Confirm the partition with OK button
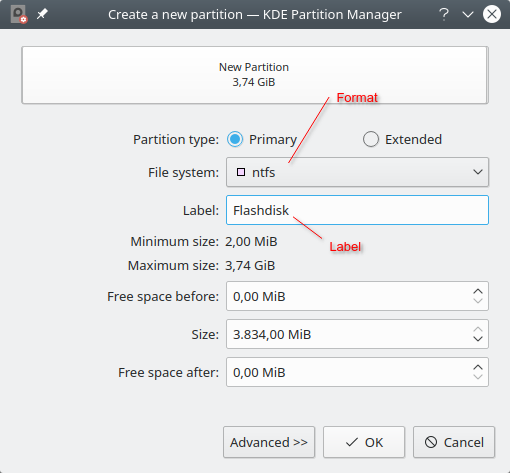This screenshot has width=510, height=473. point(364,442)
